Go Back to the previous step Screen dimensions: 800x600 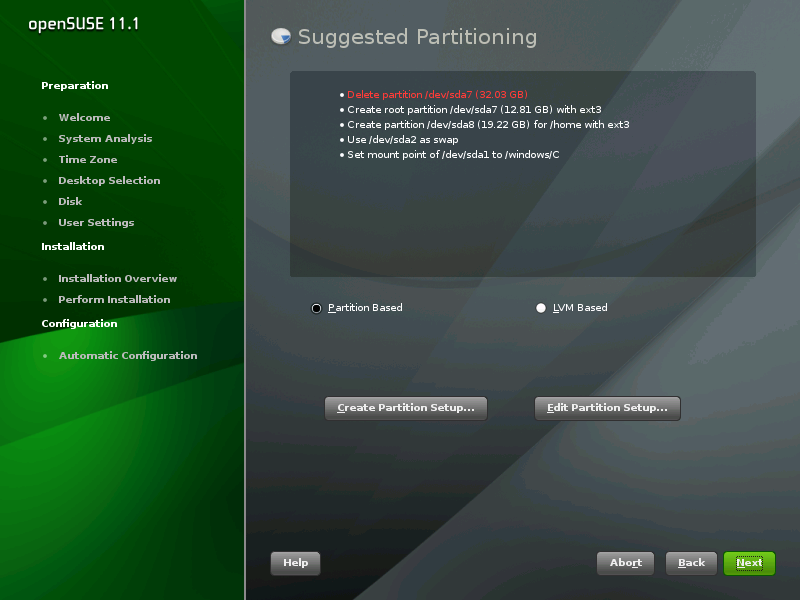coord(691,563)
